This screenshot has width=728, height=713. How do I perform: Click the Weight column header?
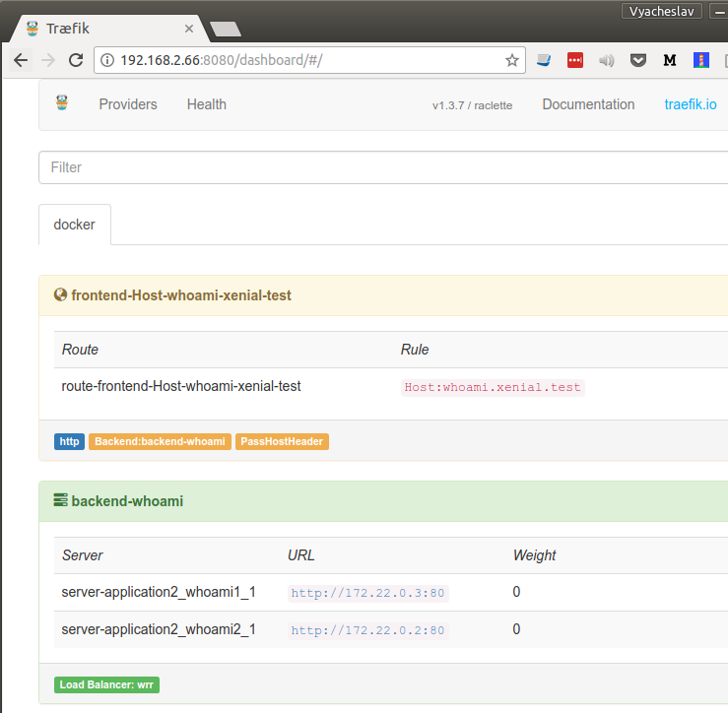(x=534, y=555)
